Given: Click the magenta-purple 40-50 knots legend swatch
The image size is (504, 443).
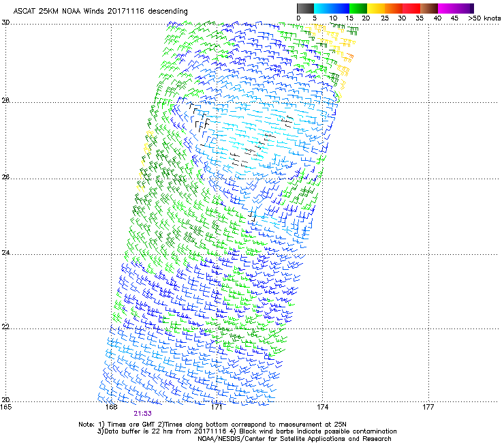Looking at the screenshot, I should click(x=456, y=8).
